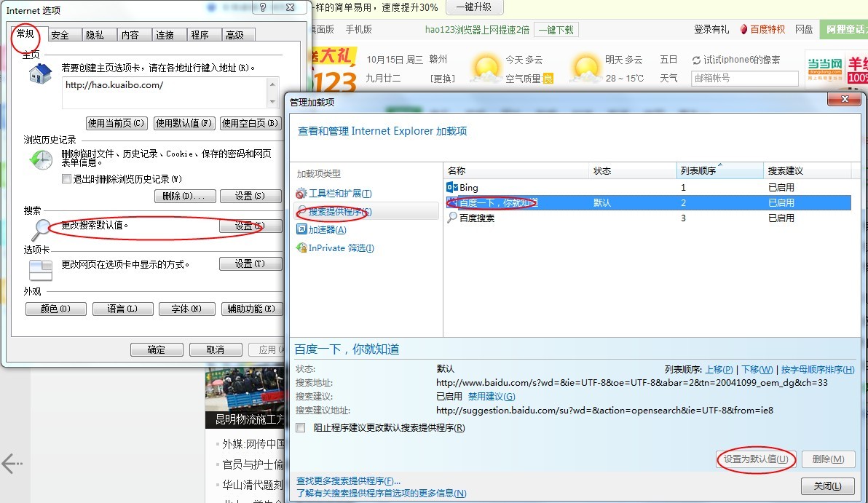The width and height of the screenshot is (868, 503).
Task: Click the 删除(D)... history button
Action: point(185,196)
